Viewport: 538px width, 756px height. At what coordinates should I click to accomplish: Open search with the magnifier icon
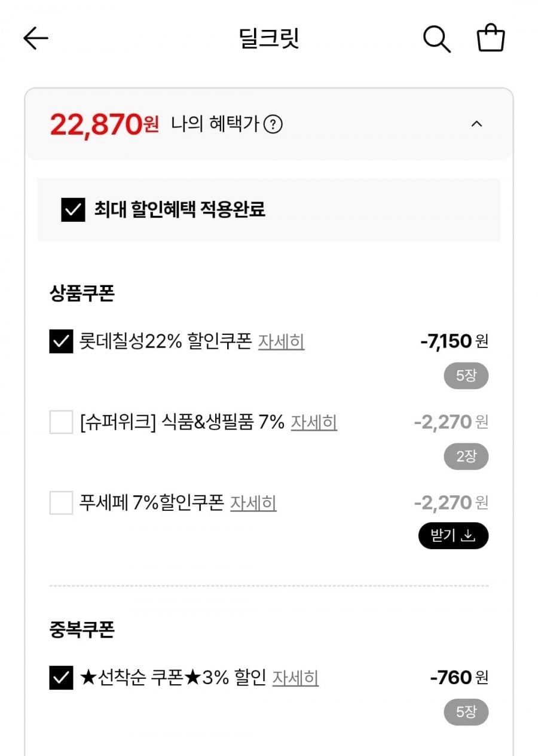click(436, 39)
